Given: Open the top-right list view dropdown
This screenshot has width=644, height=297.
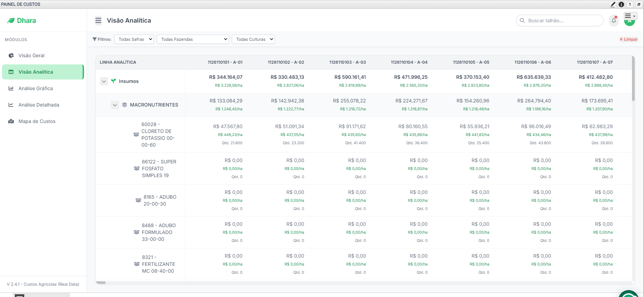Looking at the screenshot, I should [x=630, y=16].
